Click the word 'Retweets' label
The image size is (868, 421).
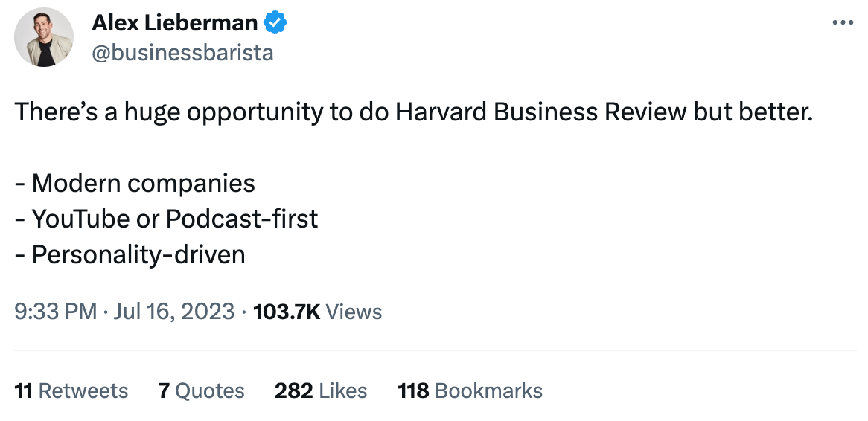(83, 391)
